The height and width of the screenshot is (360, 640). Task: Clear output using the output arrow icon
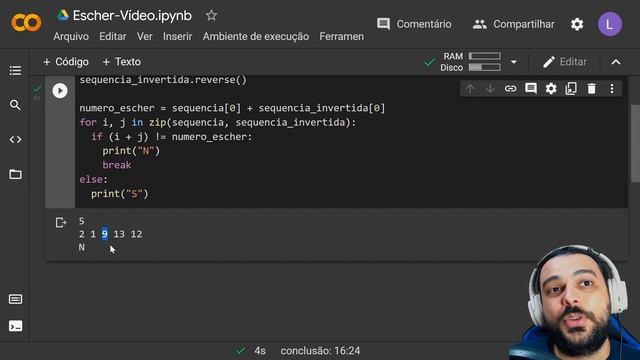pyautogui.click(x=61, y=222)
